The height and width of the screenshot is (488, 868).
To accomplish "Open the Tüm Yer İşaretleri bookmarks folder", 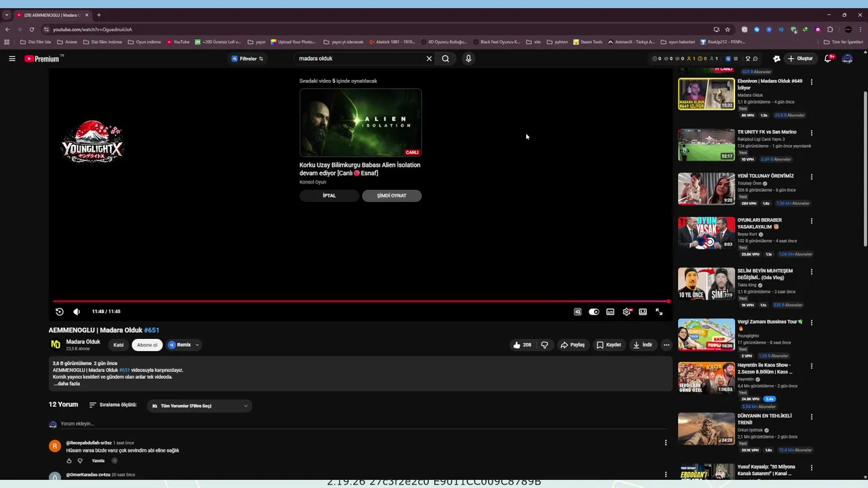I will [844, 42].
